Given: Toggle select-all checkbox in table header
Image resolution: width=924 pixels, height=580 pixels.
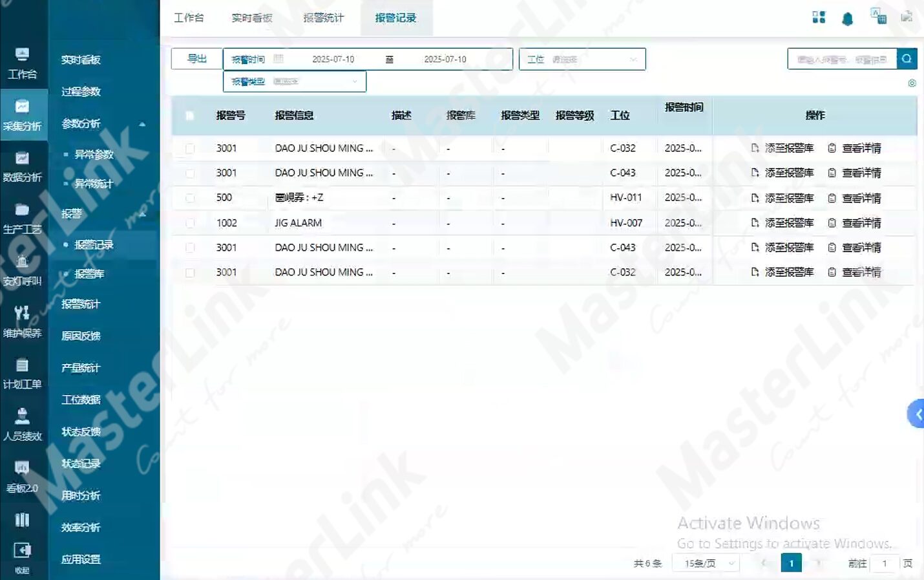Looking at the screenshot, I should [189, 116].
